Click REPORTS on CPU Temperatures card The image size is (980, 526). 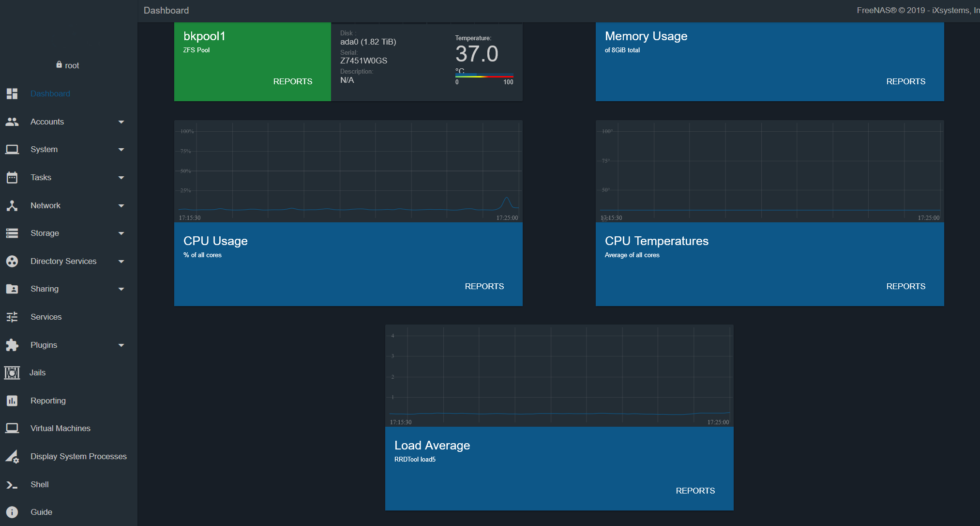tap(906, 286)
